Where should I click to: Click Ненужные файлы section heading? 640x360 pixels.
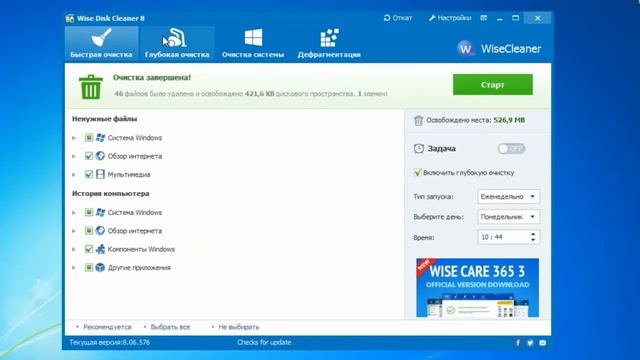coord(104,119)
